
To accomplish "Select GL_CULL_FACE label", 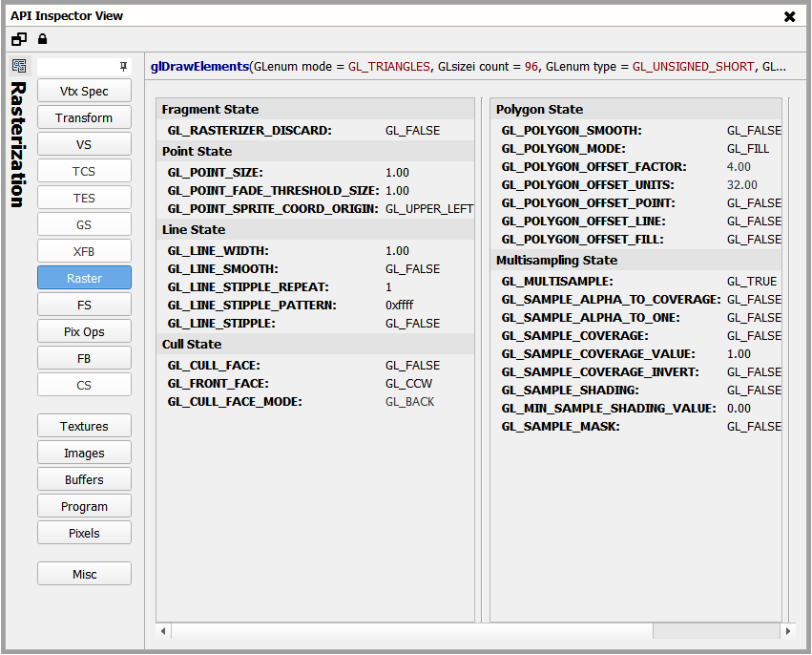I will [214, 366].
